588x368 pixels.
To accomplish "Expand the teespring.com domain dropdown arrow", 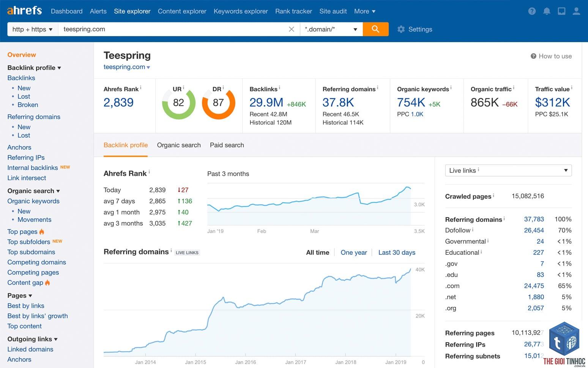I will tap(148, 67).
